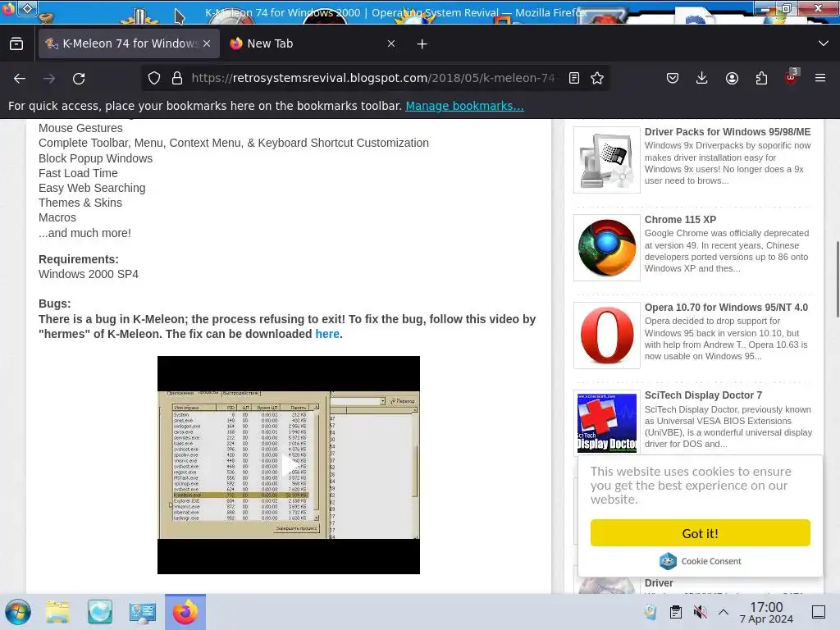Open the Start menu orb

pyautogui.click(x=18, y=612)
